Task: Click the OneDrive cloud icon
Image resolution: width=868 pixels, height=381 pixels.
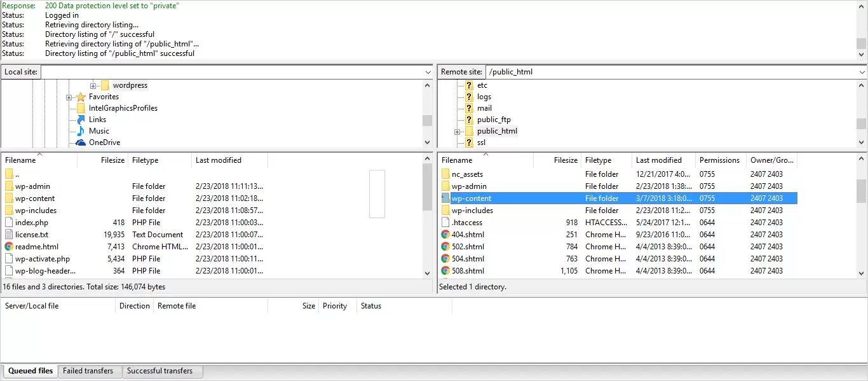Action: (81, 142)
